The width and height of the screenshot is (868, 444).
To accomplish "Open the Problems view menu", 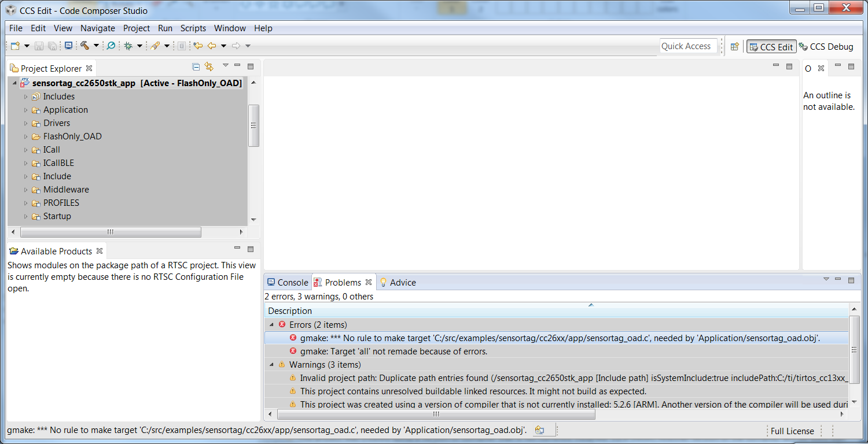I will [826, 279].
